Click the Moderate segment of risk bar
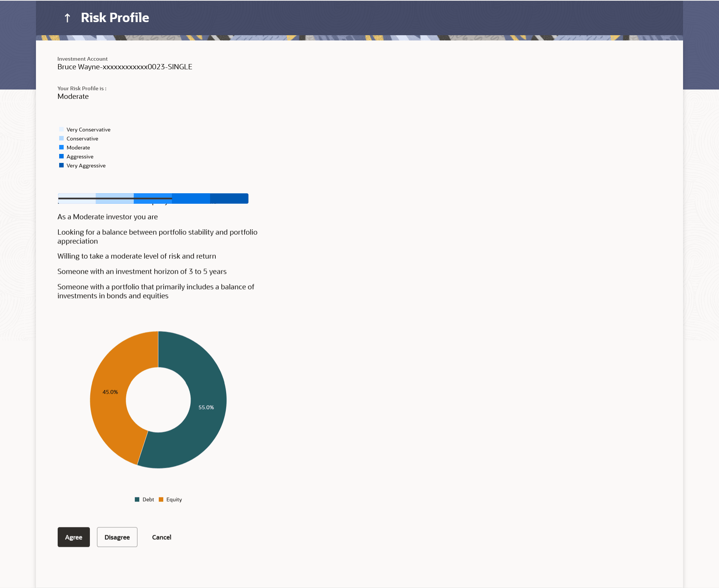The image size is (719, 588). [x=153, y=201]
